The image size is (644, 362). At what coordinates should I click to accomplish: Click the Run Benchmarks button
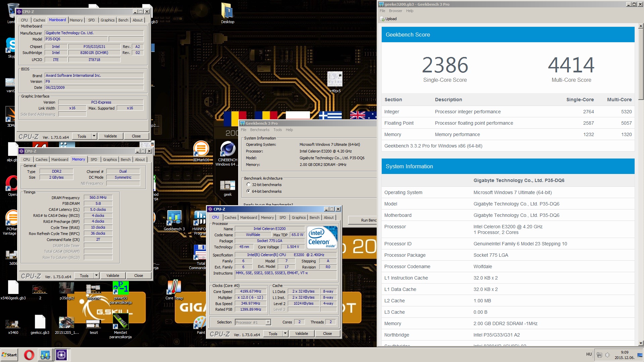coord(363,220)
